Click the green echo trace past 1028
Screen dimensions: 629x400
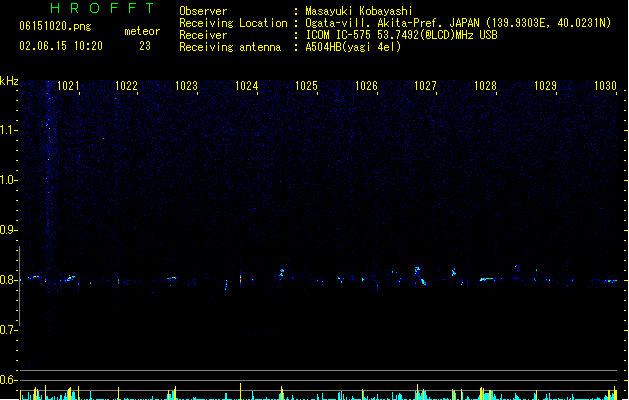[487, 279]
